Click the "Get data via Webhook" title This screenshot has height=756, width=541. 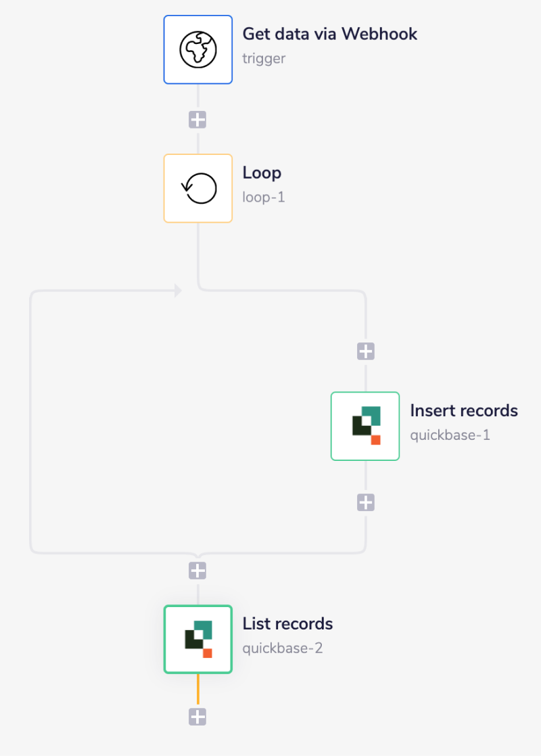click(329, 34)
